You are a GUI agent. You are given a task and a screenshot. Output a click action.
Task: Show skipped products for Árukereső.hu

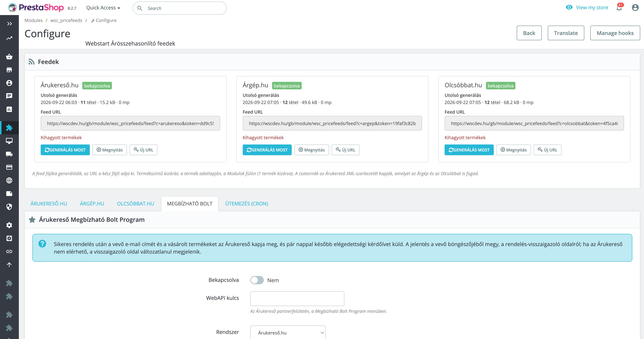tap(61, 138)
